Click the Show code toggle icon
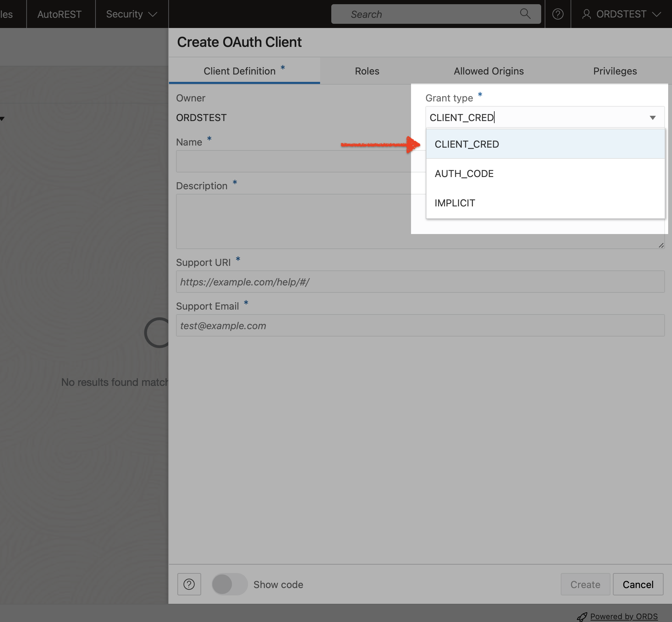Image resolution: width=672 pixels, height=622 pixels. (229, 584)
